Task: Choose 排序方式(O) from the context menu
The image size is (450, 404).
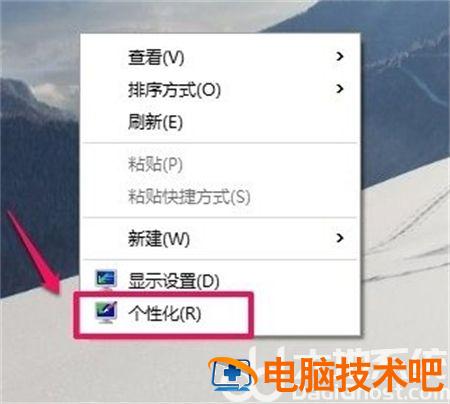Action: (x=220, y=89)
